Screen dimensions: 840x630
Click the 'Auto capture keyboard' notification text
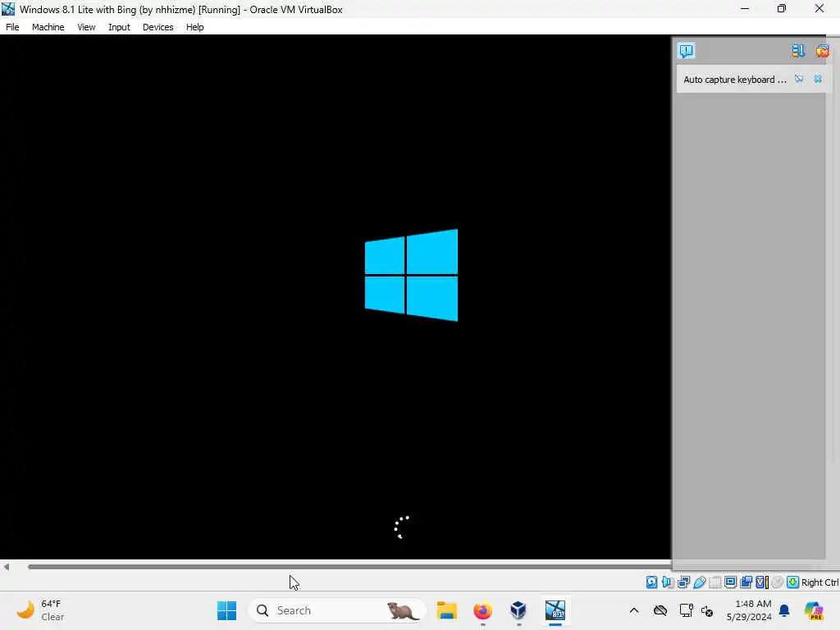(x=734, y=80)
